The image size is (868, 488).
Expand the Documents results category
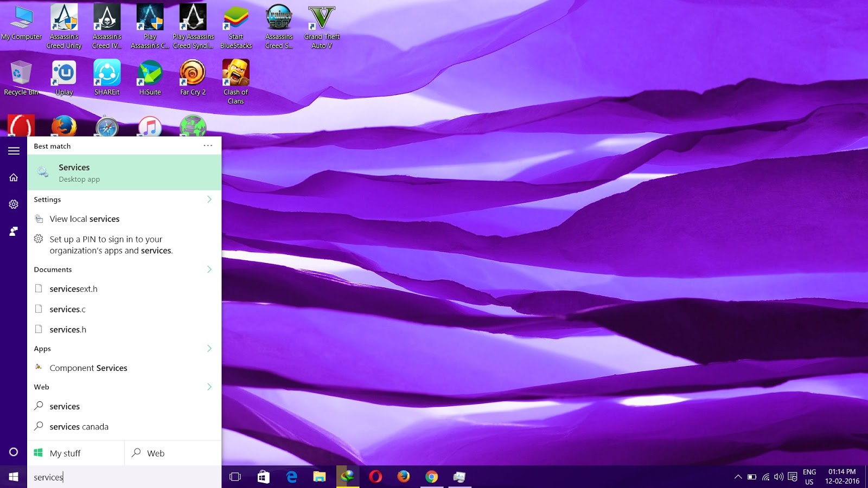(x=209, y=269)
